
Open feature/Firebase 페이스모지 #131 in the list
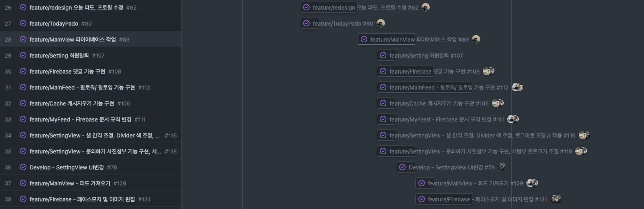82,199
